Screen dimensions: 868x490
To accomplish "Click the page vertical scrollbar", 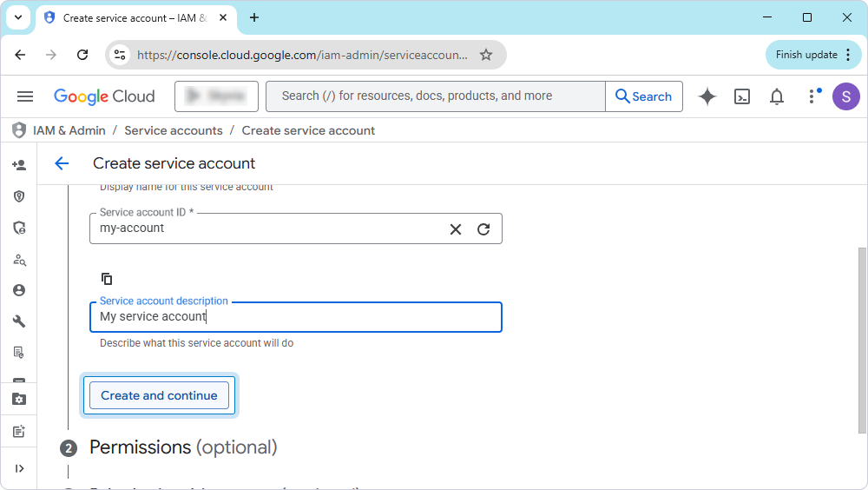I will tap(862, 341).
